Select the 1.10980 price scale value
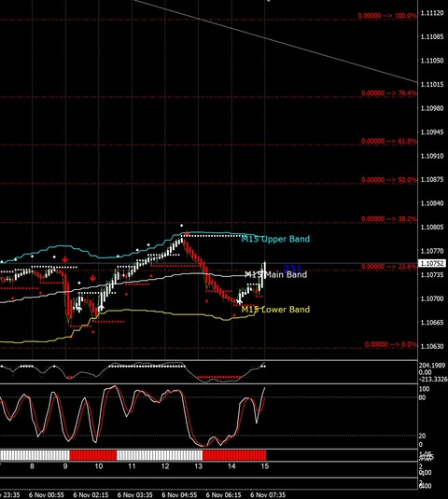 tap(432, 108)
